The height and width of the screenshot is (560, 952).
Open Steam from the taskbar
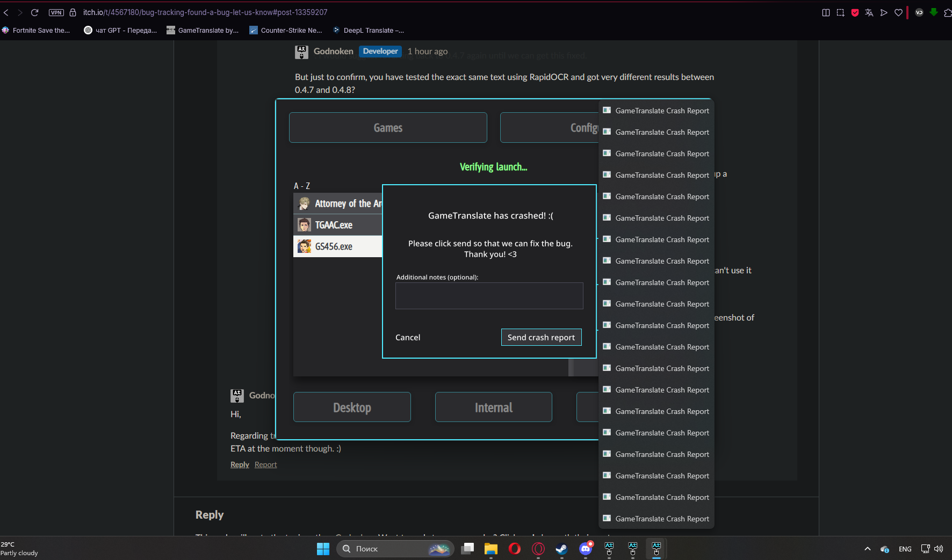click(x=561, y=549)
